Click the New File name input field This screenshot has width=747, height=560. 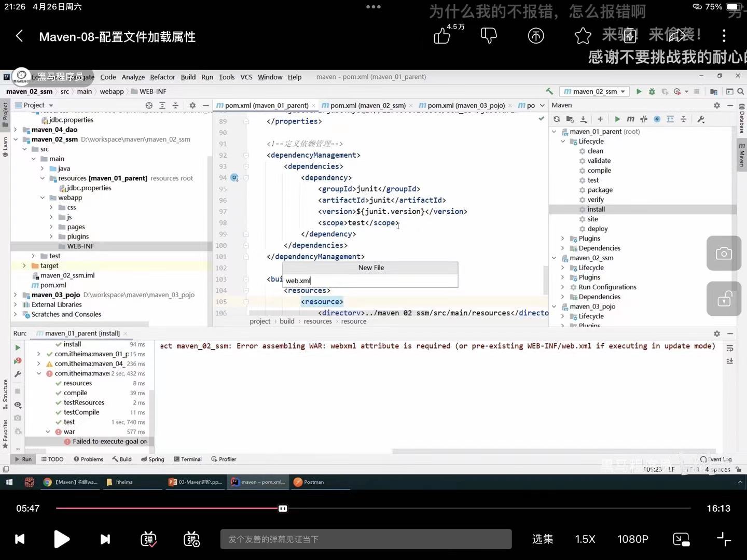click(x=370, y=281)
